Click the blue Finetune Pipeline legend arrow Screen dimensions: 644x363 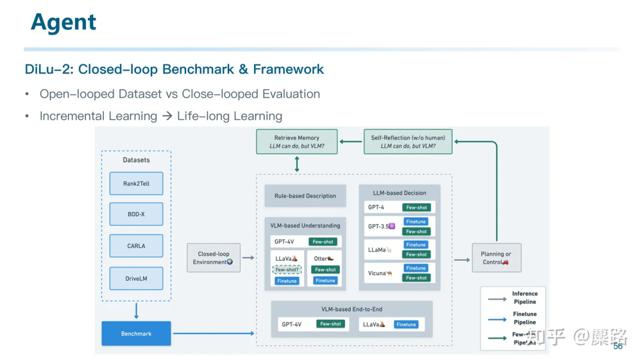[x=497, y=319]
